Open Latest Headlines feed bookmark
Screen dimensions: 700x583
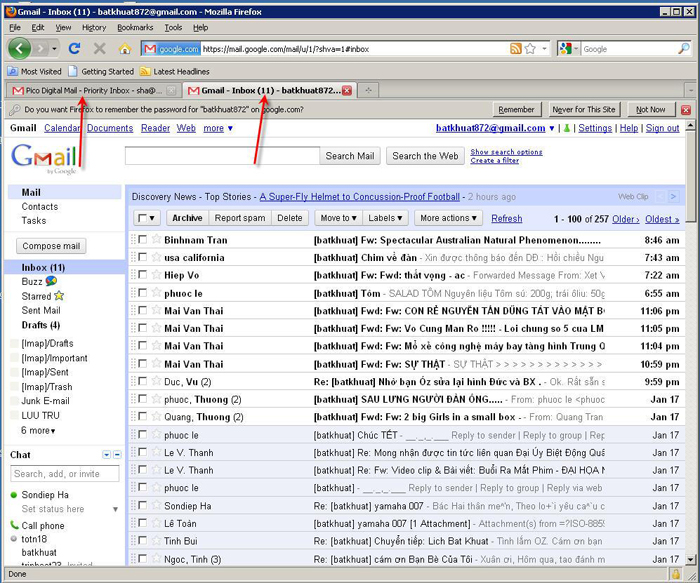pos(175,71)
